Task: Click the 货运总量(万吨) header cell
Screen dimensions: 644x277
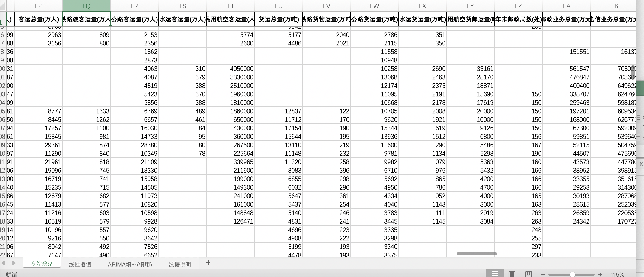Action: (x=278, y=19)
